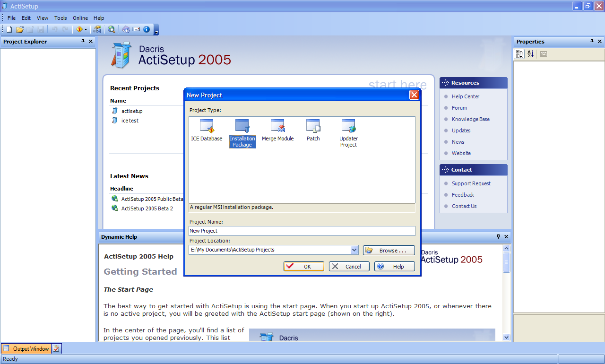The width and height of the screenshot is (605, 364).
Task: Create a new project from the toolbar
Action: coord(9,29)
